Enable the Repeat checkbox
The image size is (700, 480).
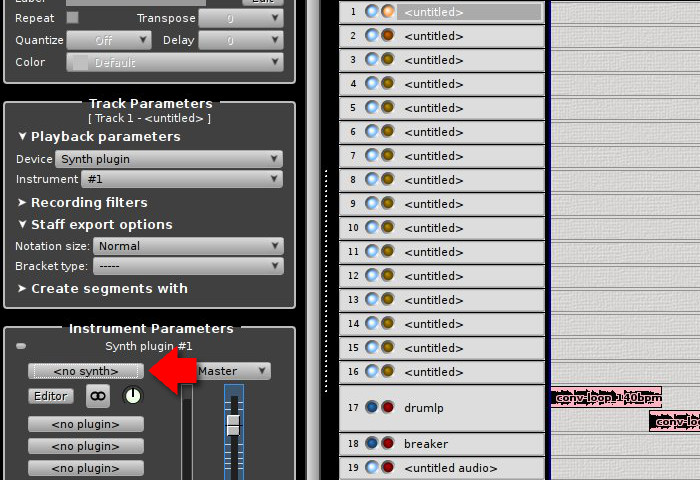point(72,17)
